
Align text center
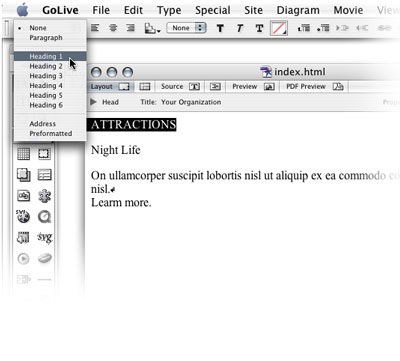click(113, 28)
